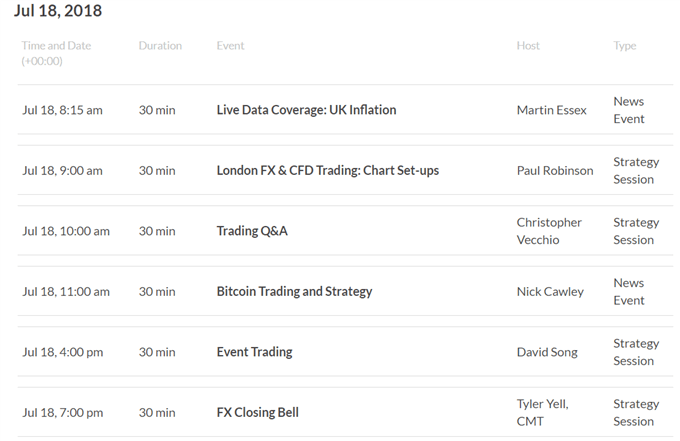Viewport: 680px width, 441px height.
Task: Open the FX Closing Bell webinar
Action: click(257, 412)
